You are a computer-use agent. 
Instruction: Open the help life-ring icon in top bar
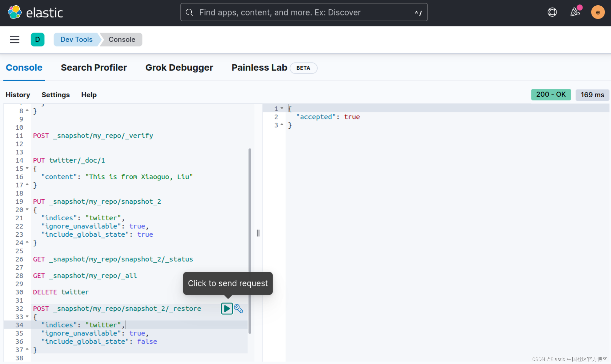click(552, 12)
